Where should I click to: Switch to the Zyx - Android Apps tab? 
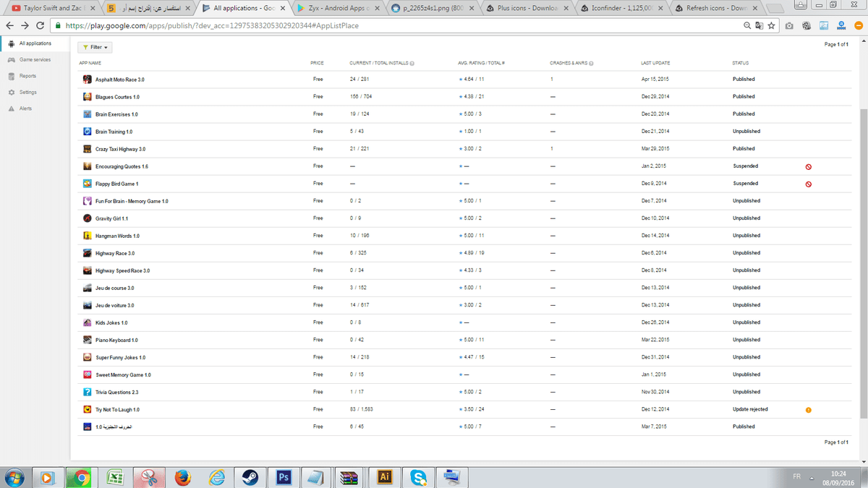click(336, 9)
